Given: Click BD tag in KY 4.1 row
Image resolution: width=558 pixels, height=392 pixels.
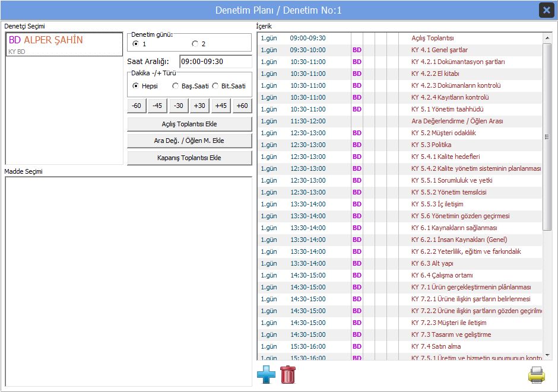Looking at the screenshot, I should pos(357,50).
